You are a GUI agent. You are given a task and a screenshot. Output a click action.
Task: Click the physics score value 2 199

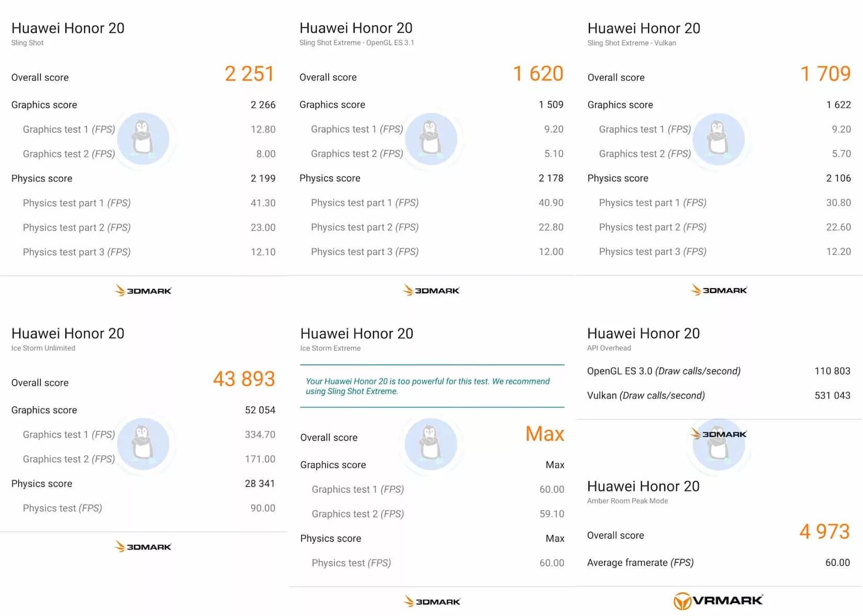coord(263,178)
